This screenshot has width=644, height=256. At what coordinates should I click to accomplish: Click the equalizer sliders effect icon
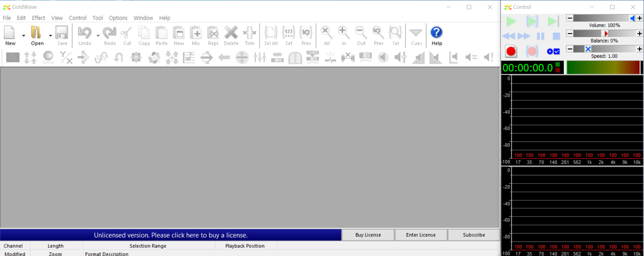coord(260,57)
